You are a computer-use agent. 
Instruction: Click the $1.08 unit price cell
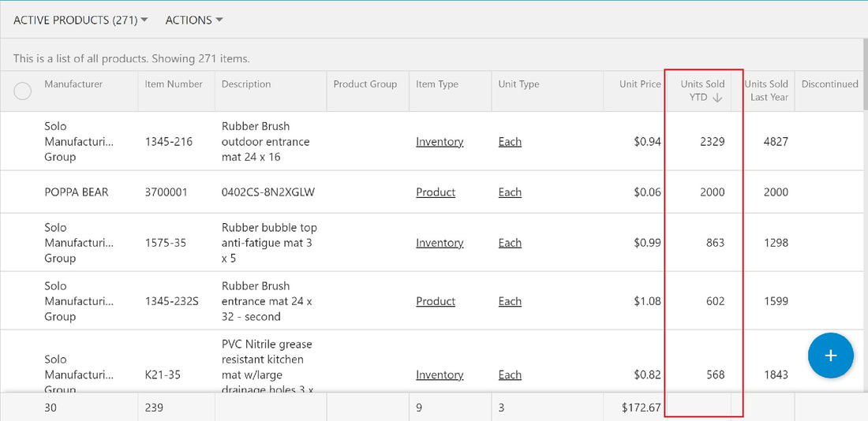[x=647, y=301]
